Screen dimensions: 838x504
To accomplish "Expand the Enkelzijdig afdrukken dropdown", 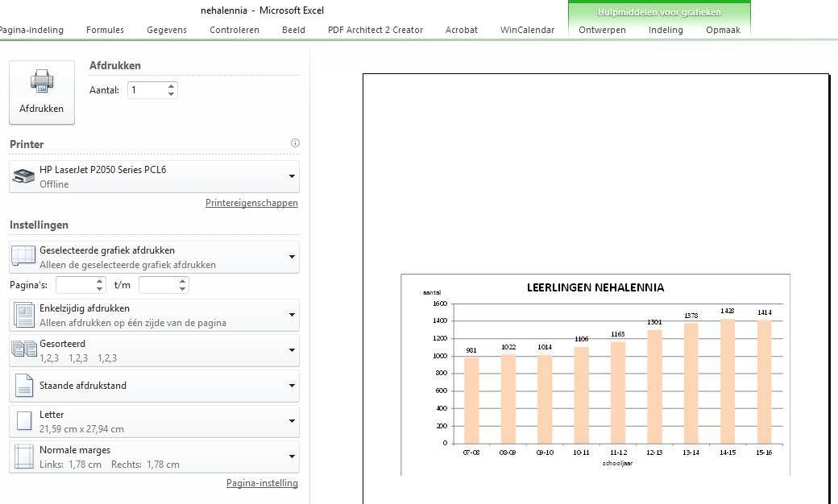I will (154, 315).
